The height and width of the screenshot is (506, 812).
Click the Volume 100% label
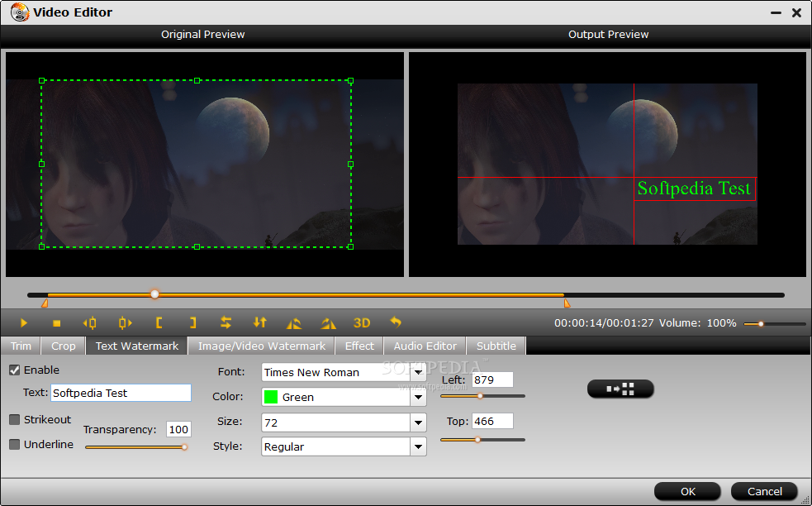[697, 323]
